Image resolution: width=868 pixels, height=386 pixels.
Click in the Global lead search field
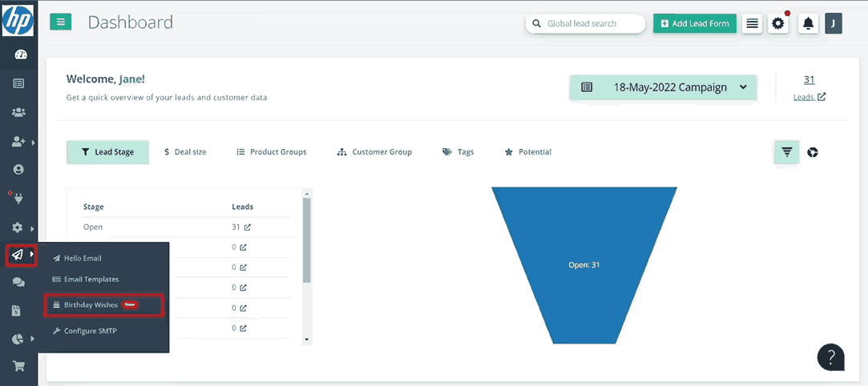coord(592,24)
